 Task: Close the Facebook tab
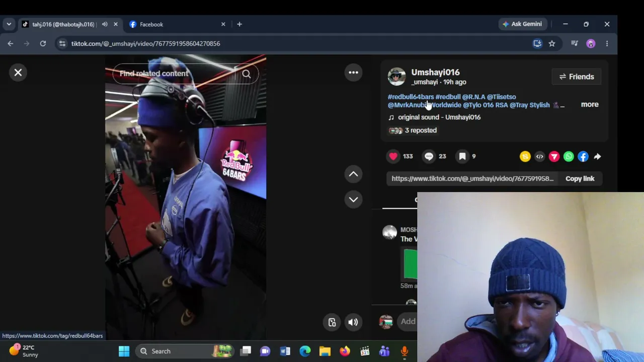pos(223,24)
